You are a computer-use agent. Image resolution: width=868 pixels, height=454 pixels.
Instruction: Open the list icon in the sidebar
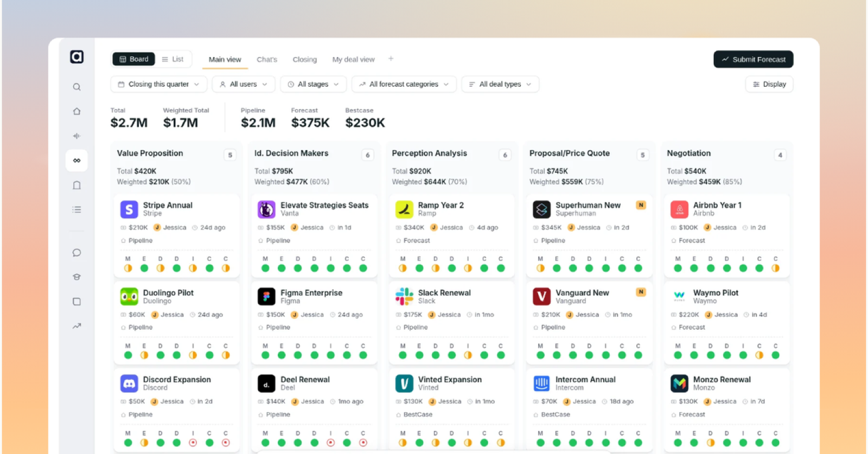(x=76, y=209)
